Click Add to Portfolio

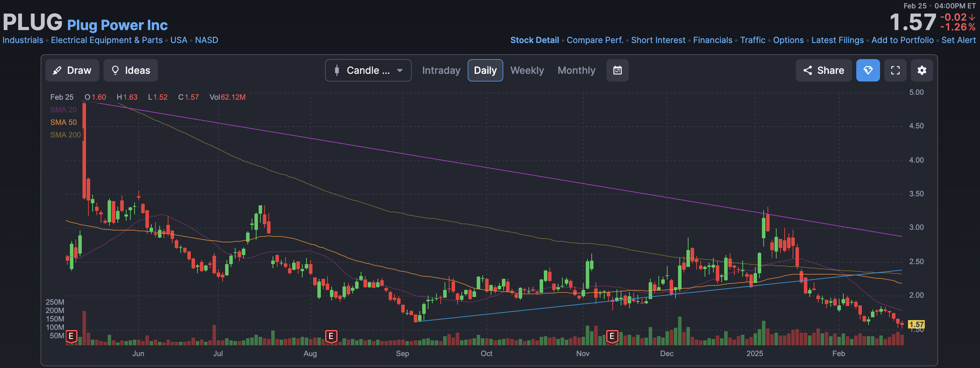(x=902, y=40)
